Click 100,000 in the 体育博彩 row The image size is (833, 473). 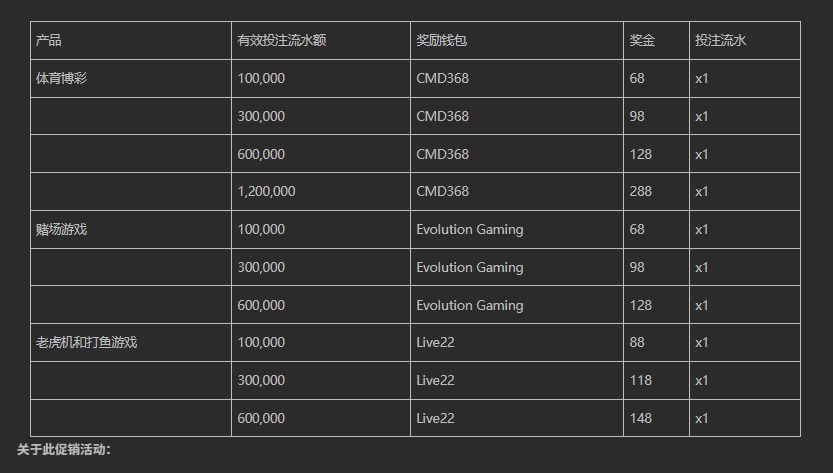point(261,78)
